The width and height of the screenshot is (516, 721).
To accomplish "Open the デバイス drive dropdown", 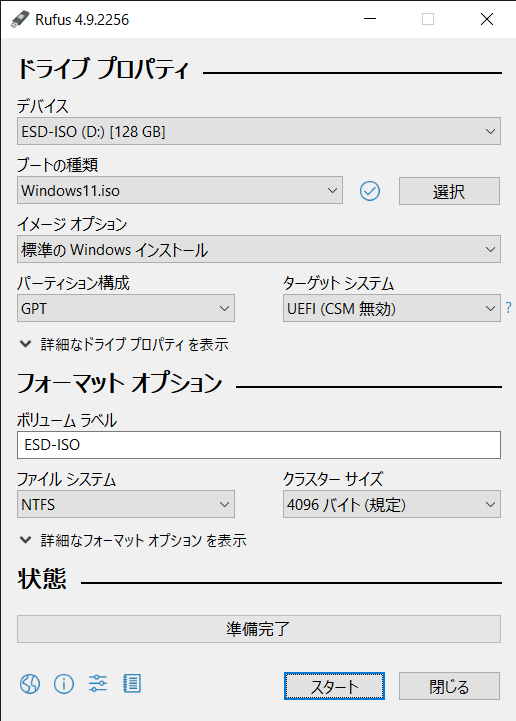I will [259, 132].
